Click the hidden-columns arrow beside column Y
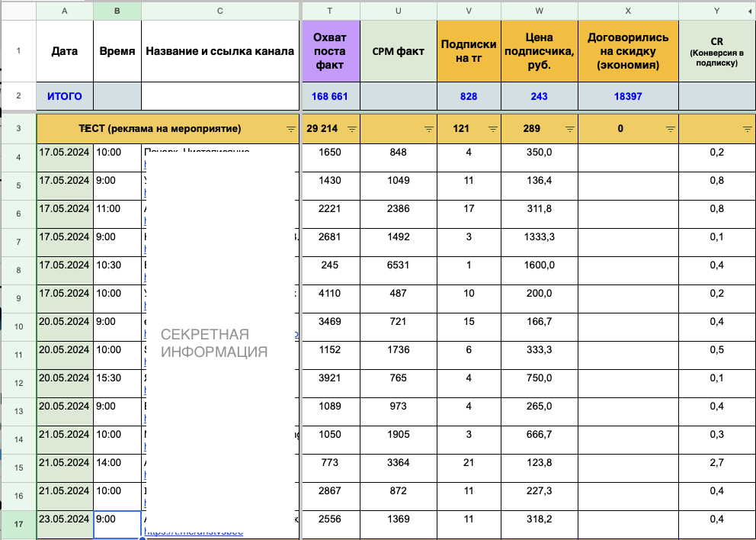The height and width of the screenshot is (540, 756). pos(751,11)
